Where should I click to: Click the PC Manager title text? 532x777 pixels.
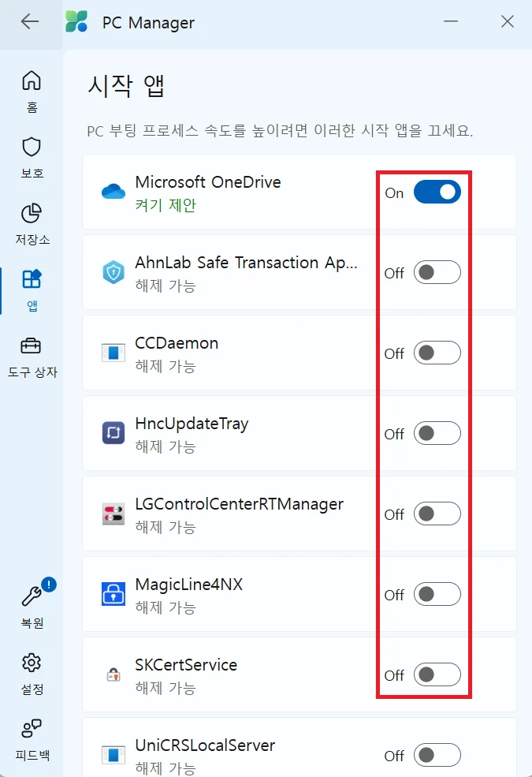pyautogui.click(x=148, y=23)
